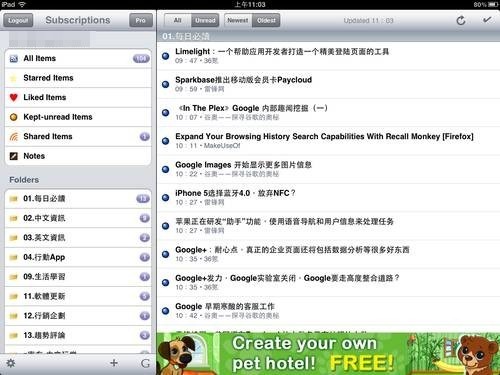Screen dimensions: 500x375
Task: Click the Notes pencil icon
Action: [x=14, y=156]
